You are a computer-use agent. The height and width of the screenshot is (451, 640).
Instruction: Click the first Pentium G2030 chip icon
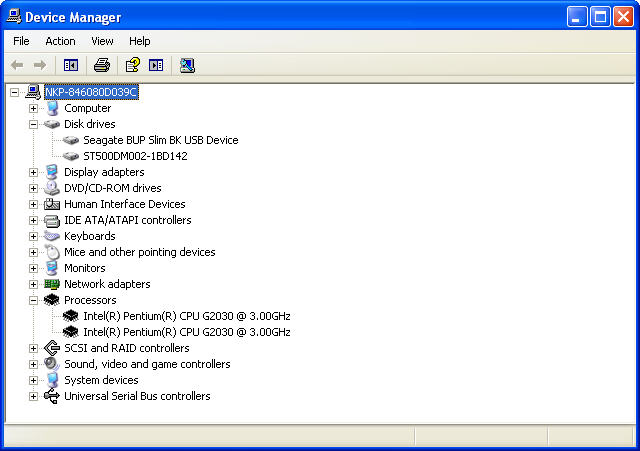click(71, 316)
